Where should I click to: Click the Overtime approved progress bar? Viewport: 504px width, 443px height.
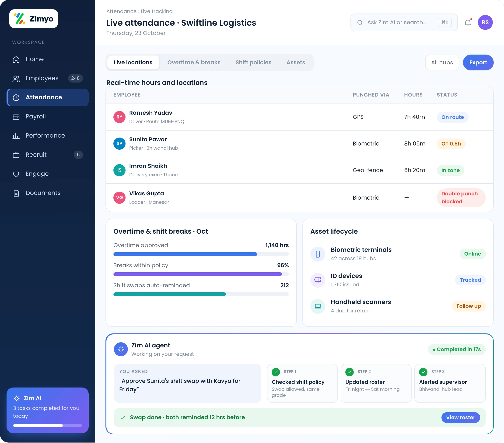201,254
